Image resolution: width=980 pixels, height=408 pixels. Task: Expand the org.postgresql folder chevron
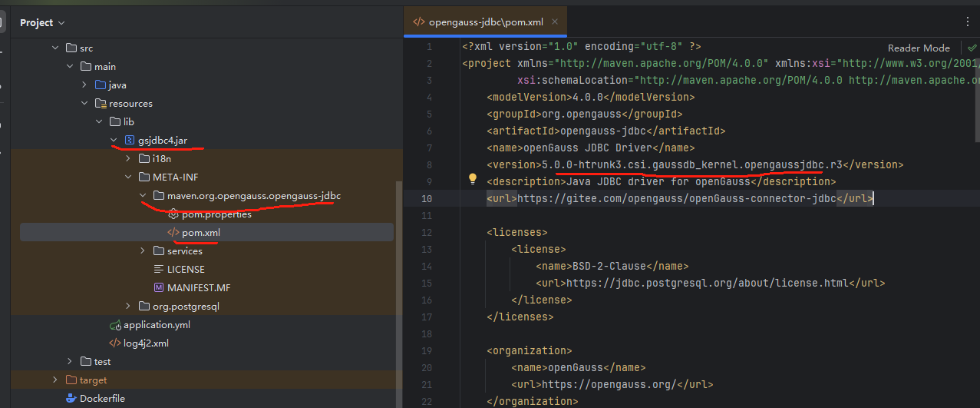(128, 306)
